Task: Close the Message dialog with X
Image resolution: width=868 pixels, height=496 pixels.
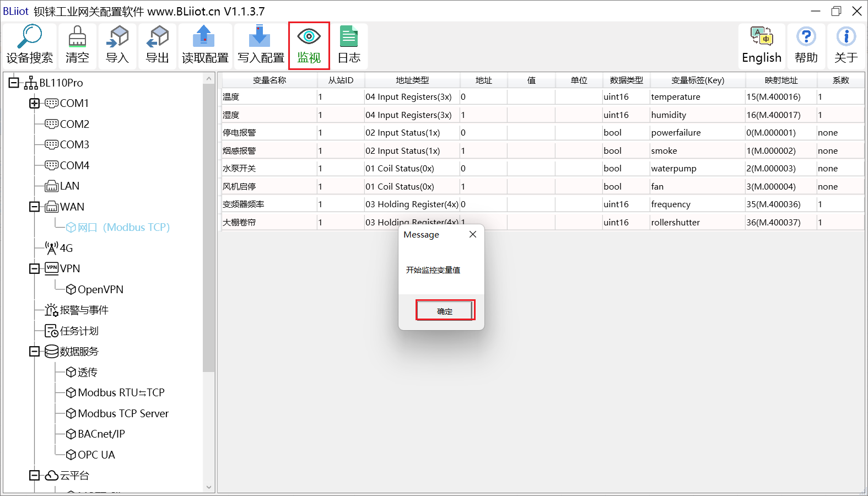Action: click(x=472, y=234)
